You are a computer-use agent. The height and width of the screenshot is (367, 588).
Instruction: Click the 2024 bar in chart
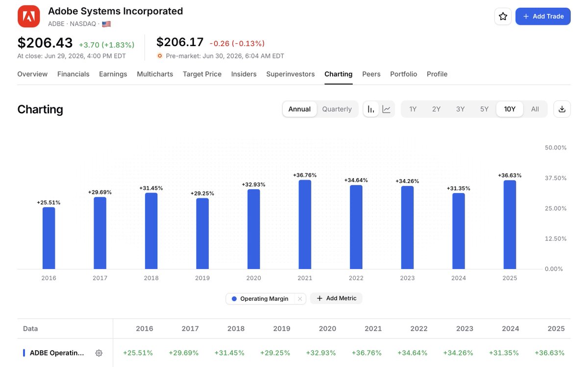(x=459, y=231)
